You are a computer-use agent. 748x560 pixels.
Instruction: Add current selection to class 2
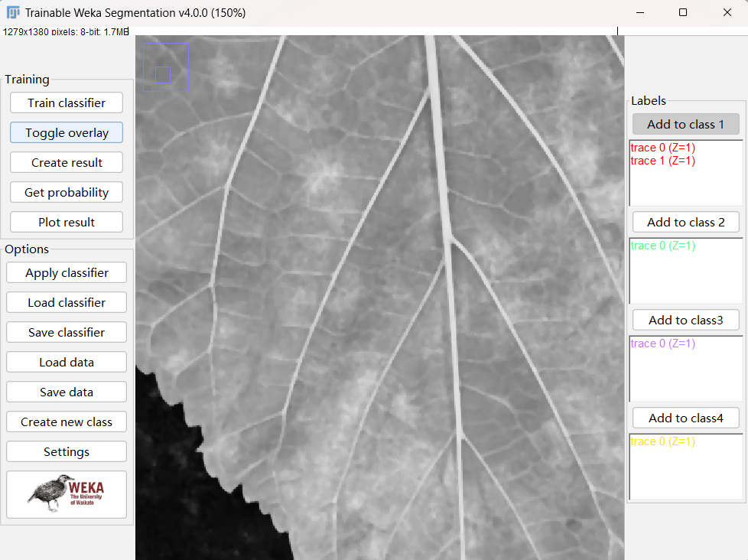pyautogui.click(x=685, y=222)
